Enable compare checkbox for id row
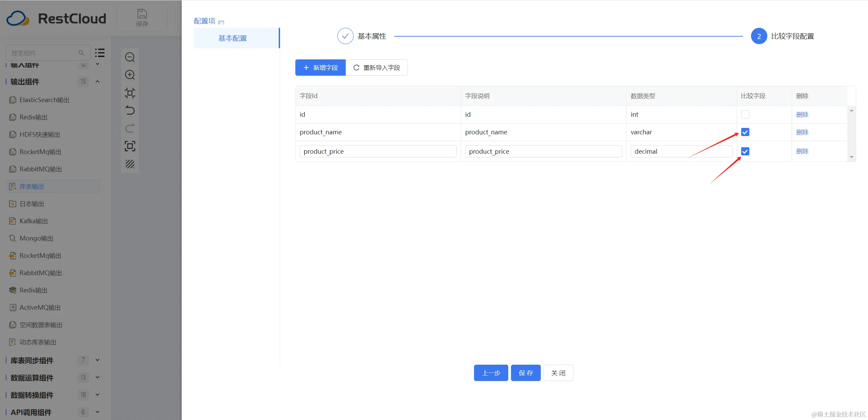 (x=745, y=115)
